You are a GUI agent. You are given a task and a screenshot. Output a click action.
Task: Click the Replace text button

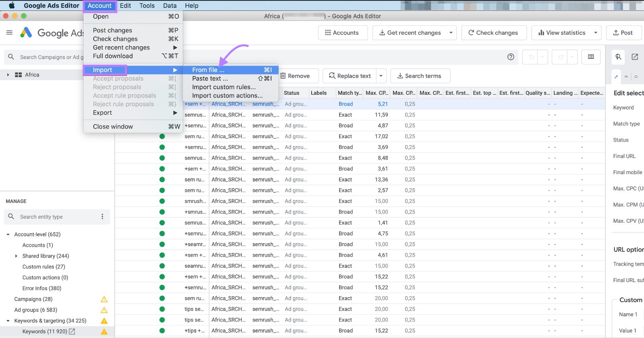click(350, 76)
